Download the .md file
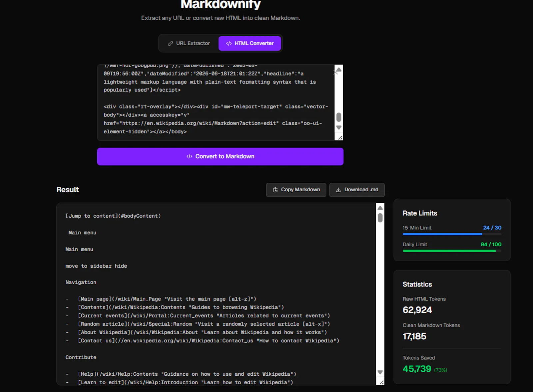This screenshot has height=392, width=533. [357, 190]
